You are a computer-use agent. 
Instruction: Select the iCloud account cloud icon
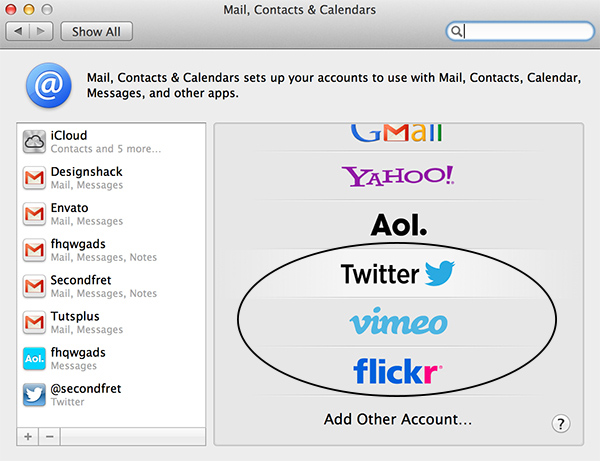pyautogui.click(x=34, y=142)
